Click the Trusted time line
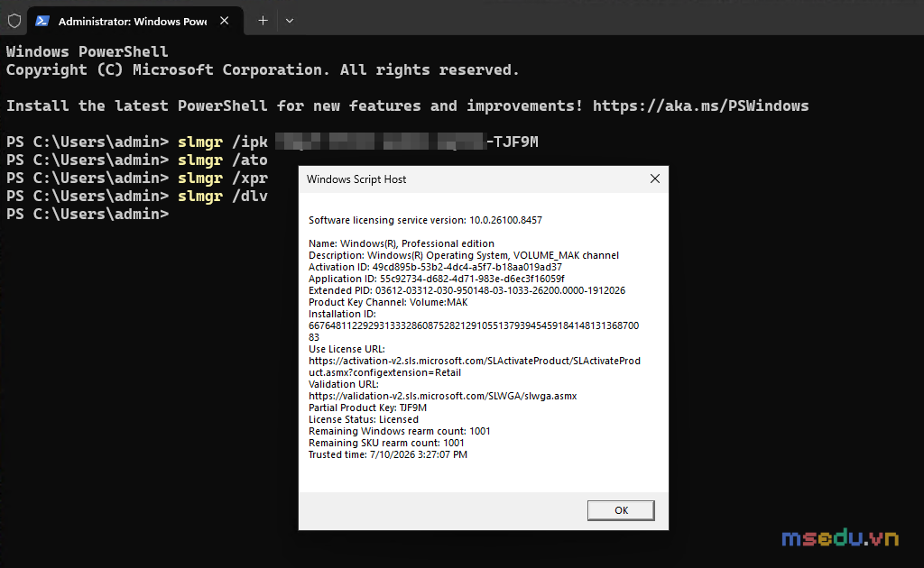 click(388, 455)
